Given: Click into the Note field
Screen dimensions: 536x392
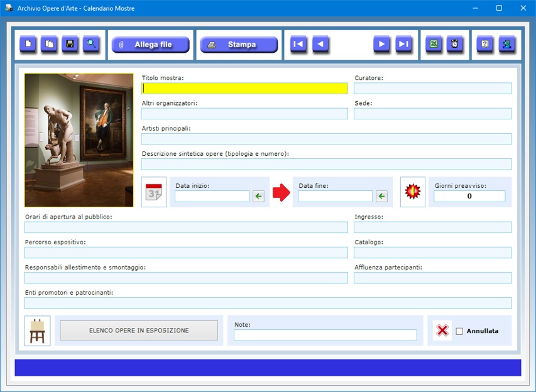Looking at the screenshot, I should point(325,335).
